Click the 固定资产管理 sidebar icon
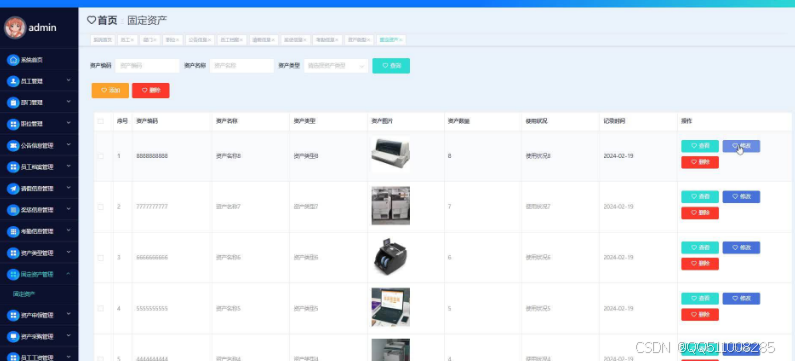The image size is (795, 361). [13, 274]
